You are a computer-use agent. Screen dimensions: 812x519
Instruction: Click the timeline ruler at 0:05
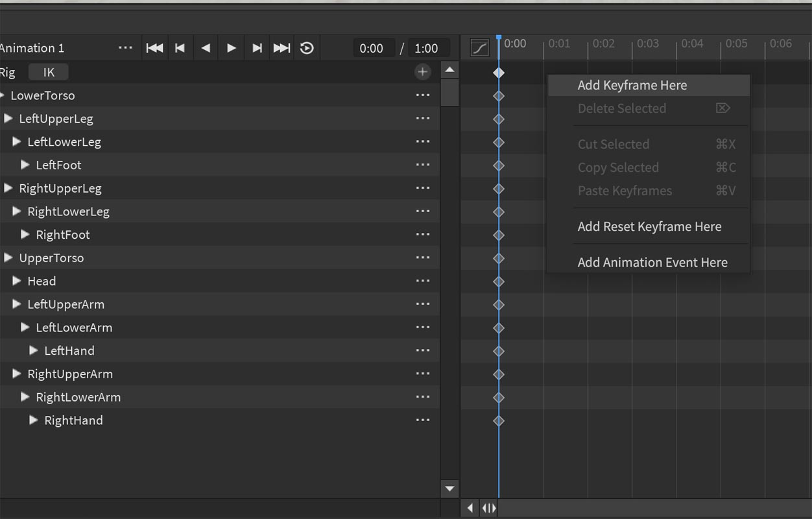pyautogui.click(x=736, y=43)
